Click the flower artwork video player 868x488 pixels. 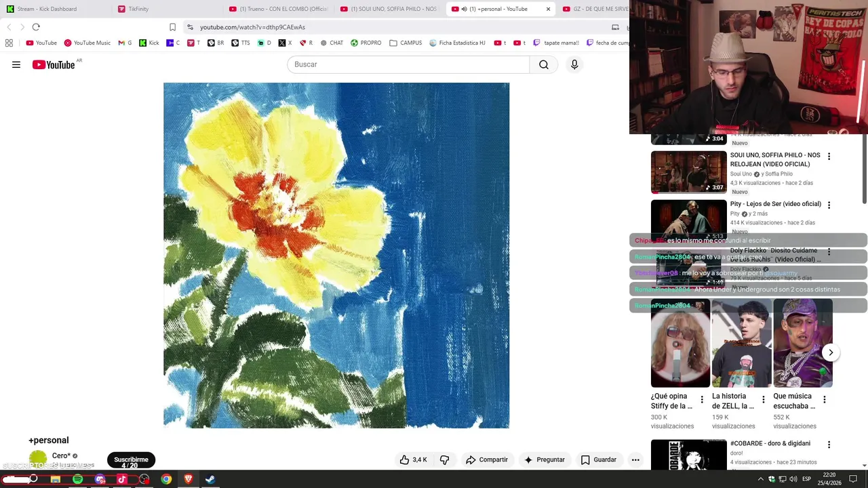pos(336,256)
